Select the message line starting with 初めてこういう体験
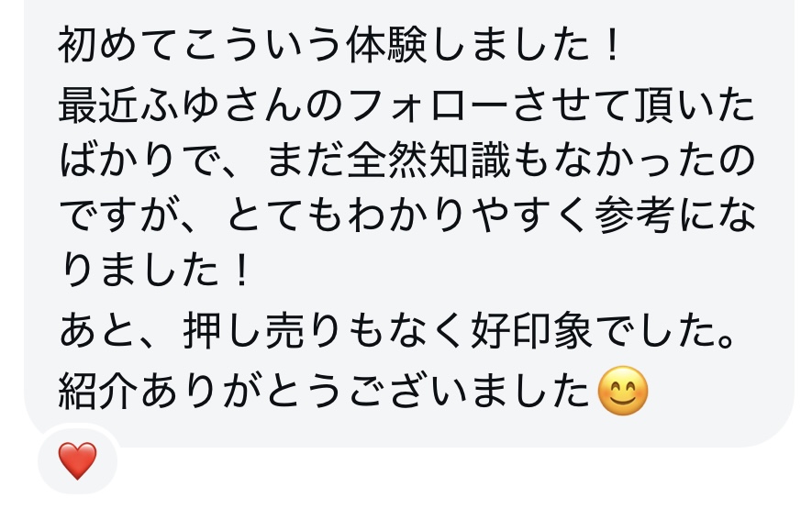The width and height of the screenshot is (812, 509). click(x=339, y=46)
